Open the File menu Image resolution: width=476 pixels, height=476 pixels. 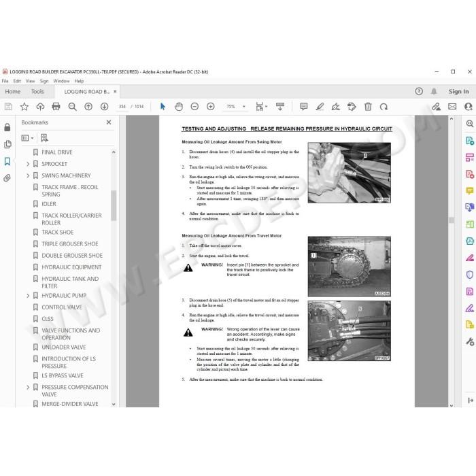[x=5, y=81]
